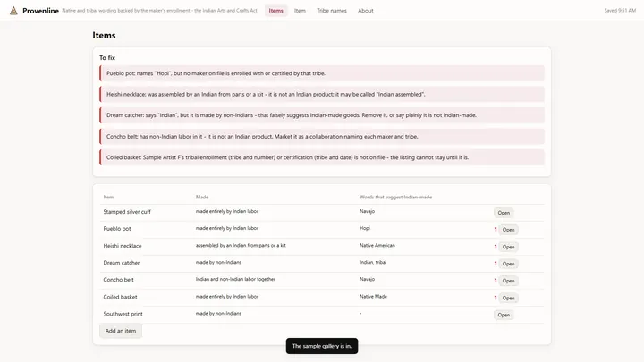Click 'Indian and non-Indian labor together' cell
Viewport: 644px width, 362px height.
tap(235, 279)
